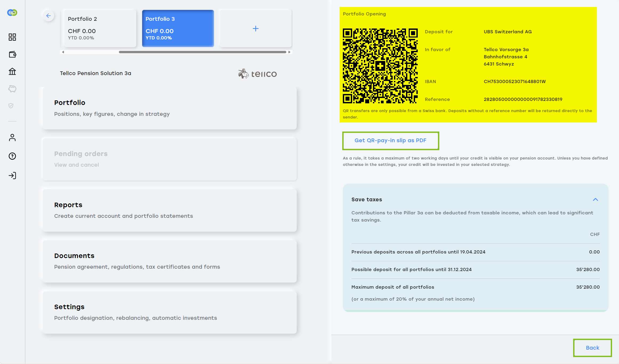Viewport: 619px width, 364px height.
Task: Open the piggy bank icon
Action: (12, 89)
